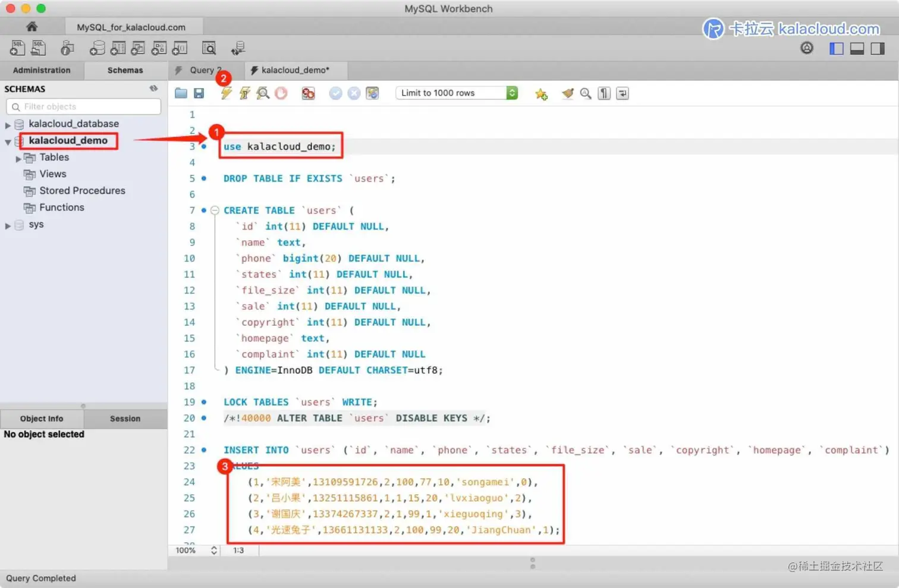Toggle the right sidebar panel
The image size is (899, 588).
pyautogui.click(x=878, y=49)
